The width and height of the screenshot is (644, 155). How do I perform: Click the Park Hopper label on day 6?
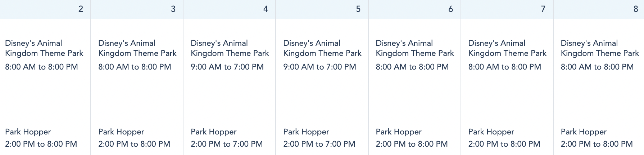click(x=398, y=132)
